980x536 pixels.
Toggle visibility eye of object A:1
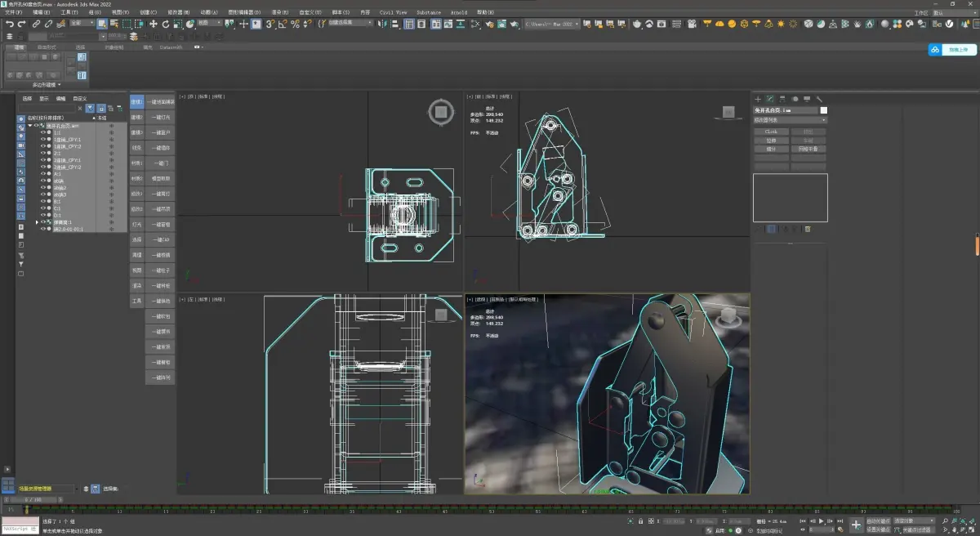coord(44,174)
